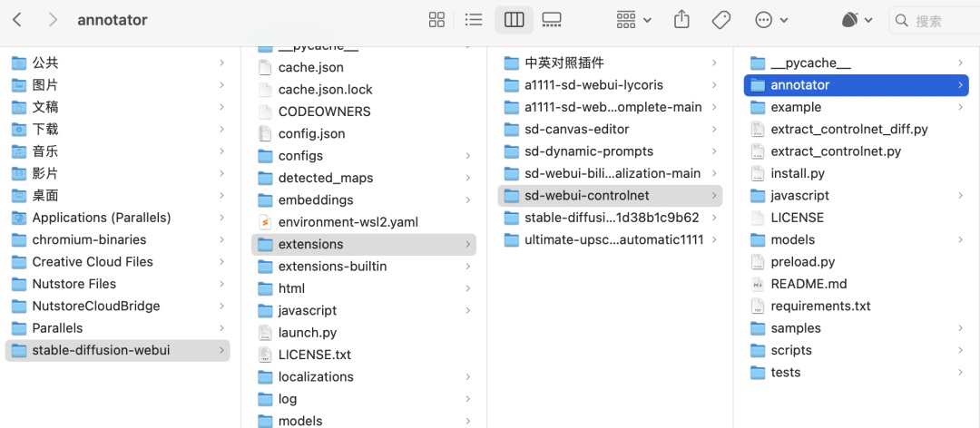The width and height of the screenshot is (980, 428).
Task: Select the Creative Cloud Files folder
Action: pos(93,262)
